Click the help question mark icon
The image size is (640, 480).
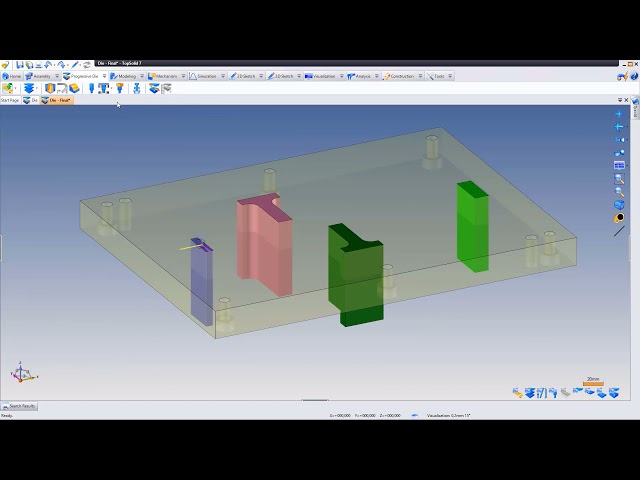pos(632,76)
